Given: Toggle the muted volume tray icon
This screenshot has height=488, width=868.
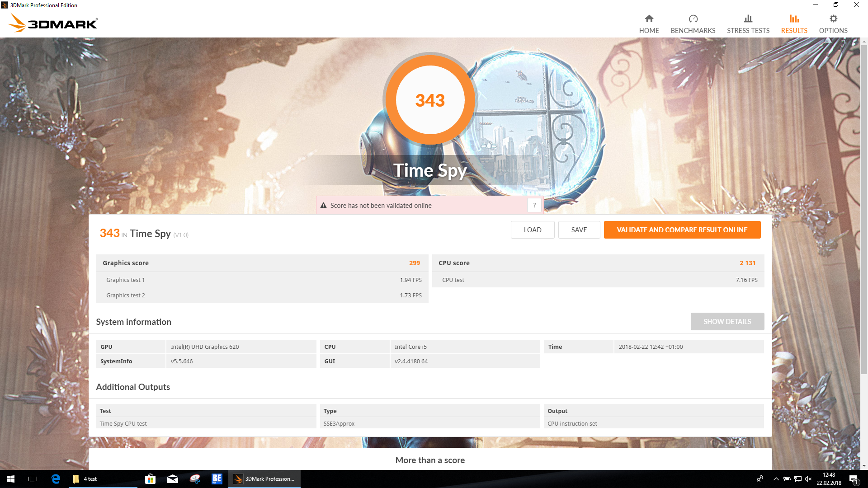Looking at the screenshot, I should click(x=808, y=479).
